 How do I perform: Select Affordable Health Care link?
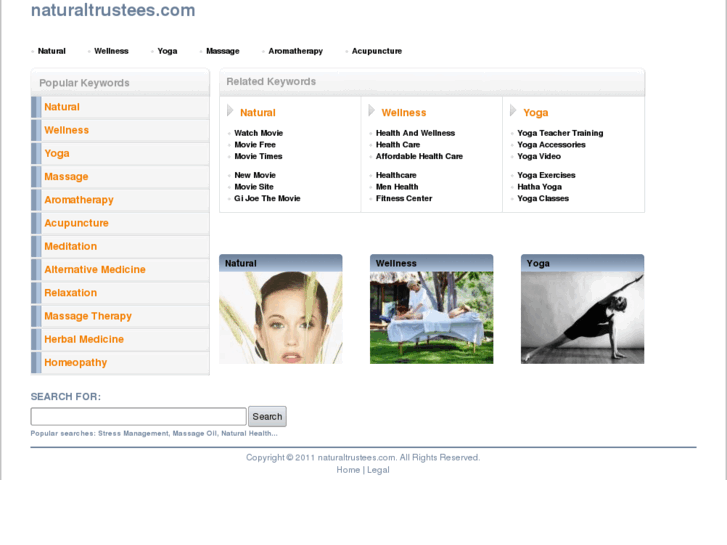coord(419,156)
